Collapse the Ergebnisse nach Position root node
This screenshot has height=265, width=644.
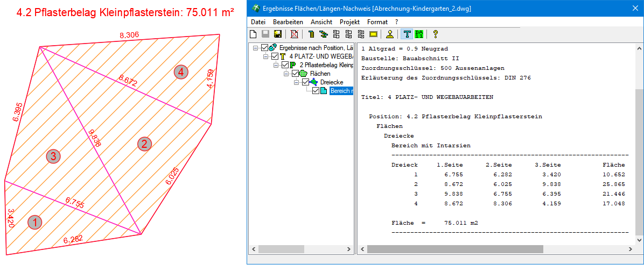point(255,48)
